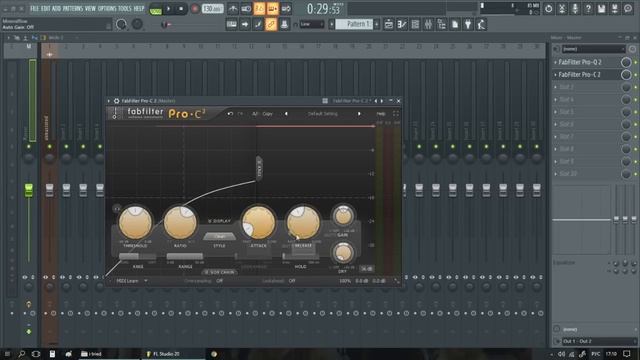Image resolution: width=640 pixels, height=360 pixels.
Task: Open the OPTIONS menu
Action: 107,8
